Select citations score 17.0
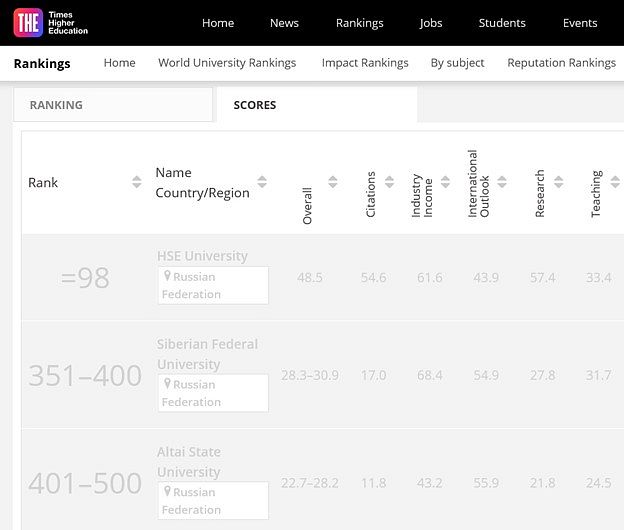Image resolution: width=624 pixels, height=530 pixels. point(373,375)
